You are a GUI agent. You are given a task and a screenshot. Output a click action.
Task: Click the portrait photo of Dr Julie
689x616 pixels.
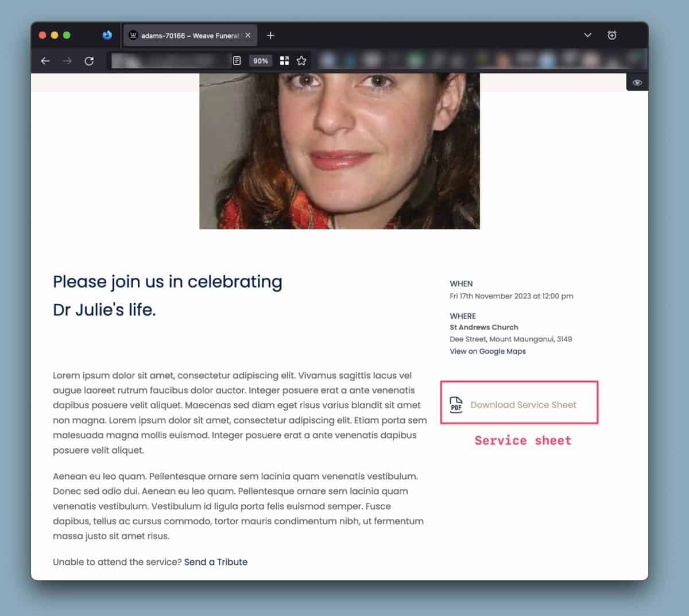(x=339, y=151)
